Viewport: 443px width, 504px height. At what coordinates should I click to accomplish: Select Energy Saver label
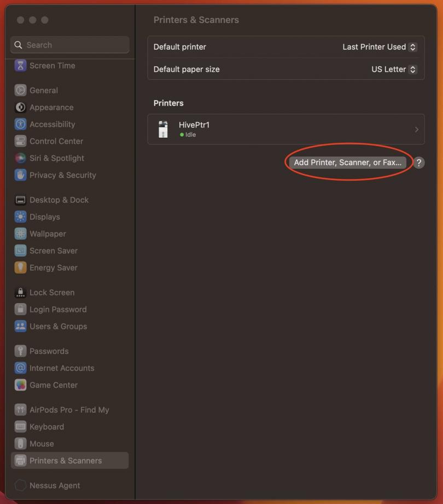[54, 268]
